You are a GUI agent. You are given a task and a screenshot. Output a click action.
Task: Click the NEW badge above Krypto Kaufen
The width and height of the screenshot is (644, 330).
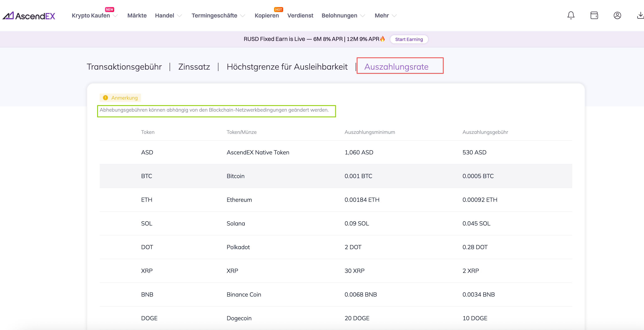pyautogui.click(x=109, y=10)
